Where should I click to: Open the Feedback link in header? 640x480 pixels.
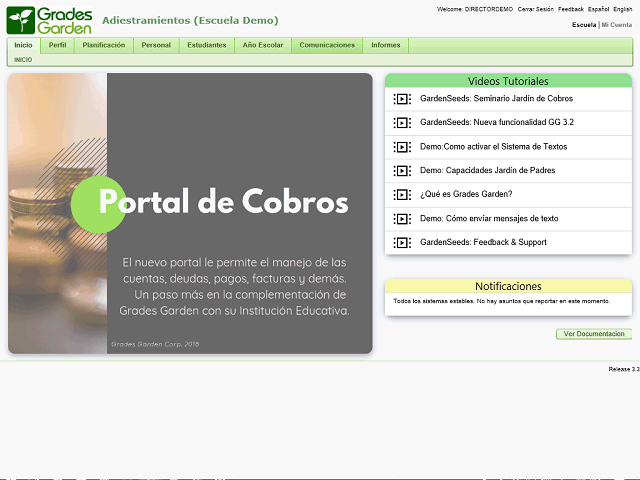click(x=571, y=9)
